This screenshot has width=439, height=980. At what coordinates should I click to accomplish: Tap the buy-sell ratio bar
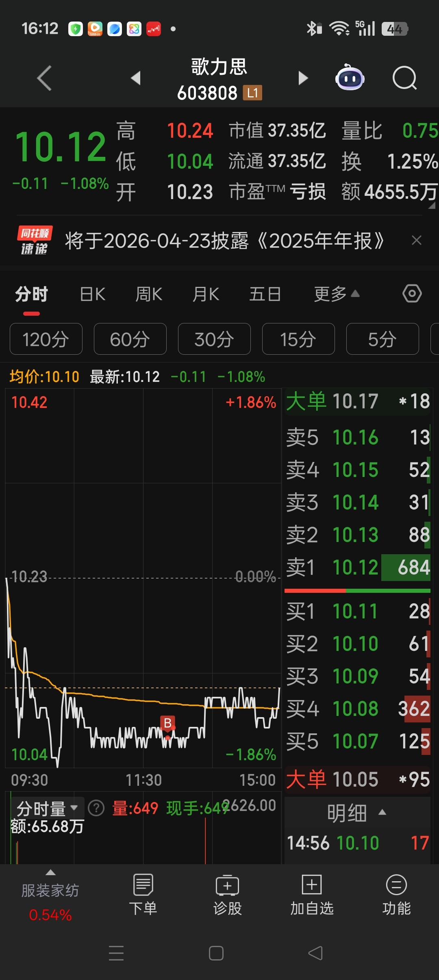[x=357, y=590]
